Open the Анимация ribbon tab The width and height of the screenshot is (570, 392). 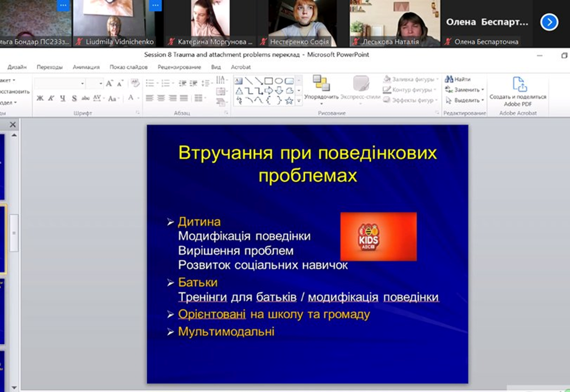[x=86, y=67]
